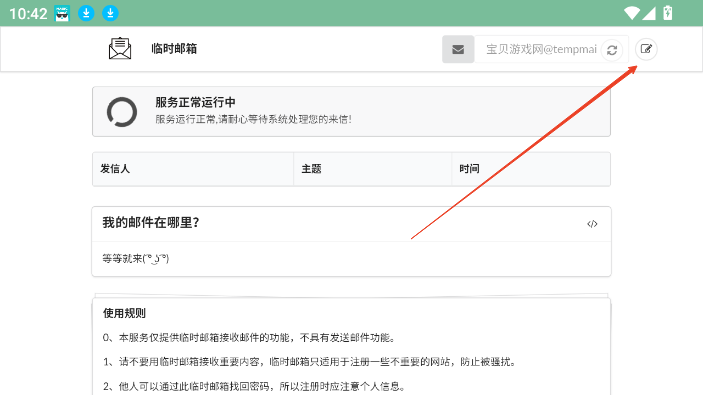Select the 服务正常运行中 status heading
Screen dimensions: 703x395
195,102
